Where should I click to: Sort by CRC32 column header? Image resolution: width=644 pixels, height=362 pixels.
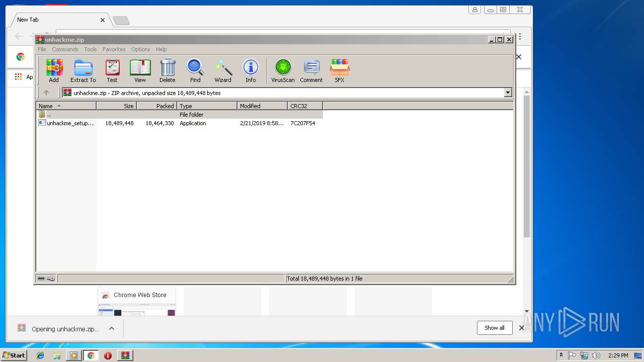pyautogui.click(x=305, y=106)
